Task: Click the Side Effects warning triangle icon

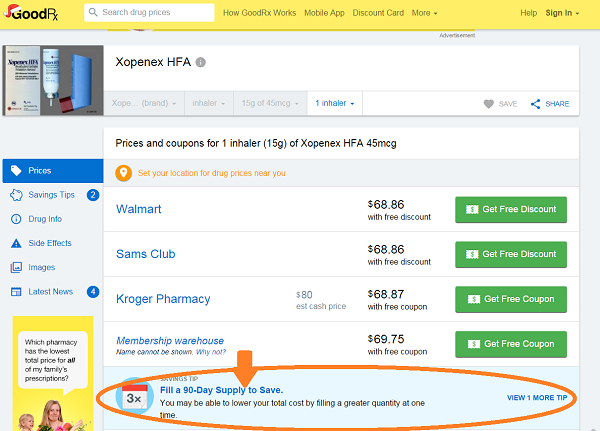Action: coord(16,243)
